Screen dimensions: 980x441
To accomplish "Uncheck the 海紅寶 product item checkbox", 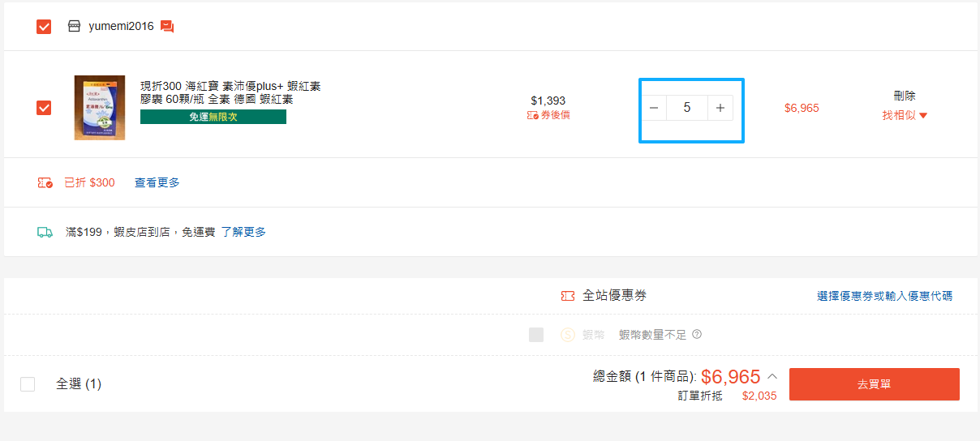I will [x=44, y=108].
